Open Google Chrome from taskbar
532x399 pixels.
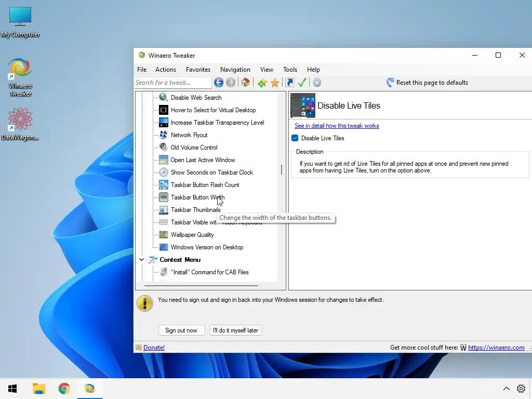coord(64,389)
